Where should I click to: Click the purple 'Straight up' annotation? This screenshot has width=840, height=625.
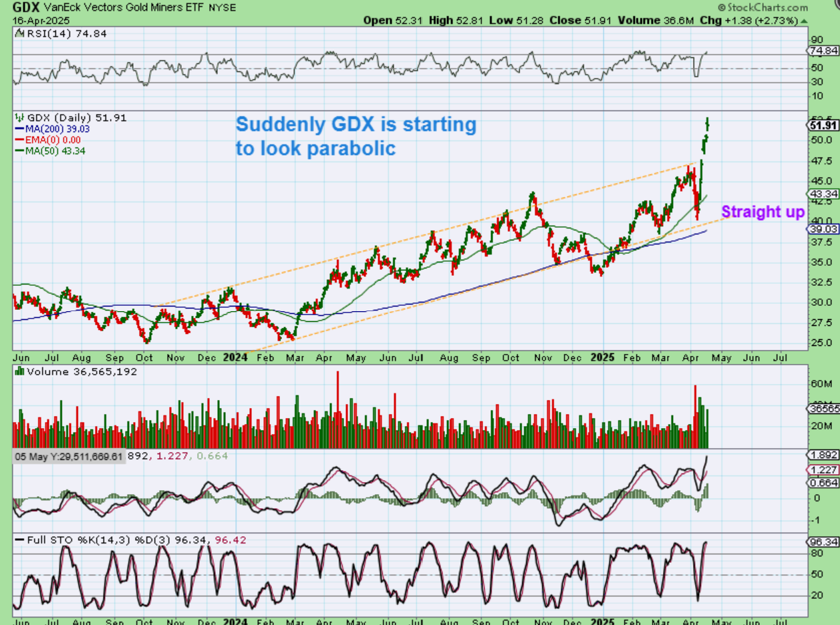763,212
